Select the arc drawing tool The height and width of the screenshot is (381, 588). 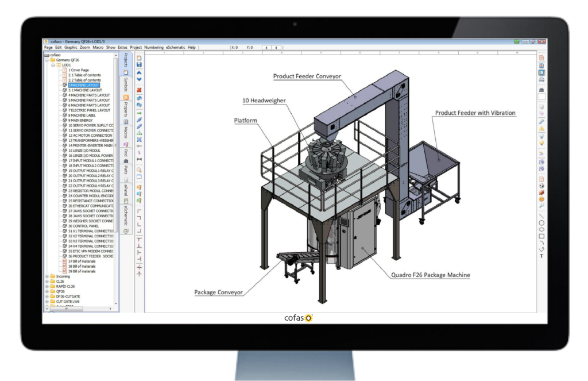click(x=541, y=243)
